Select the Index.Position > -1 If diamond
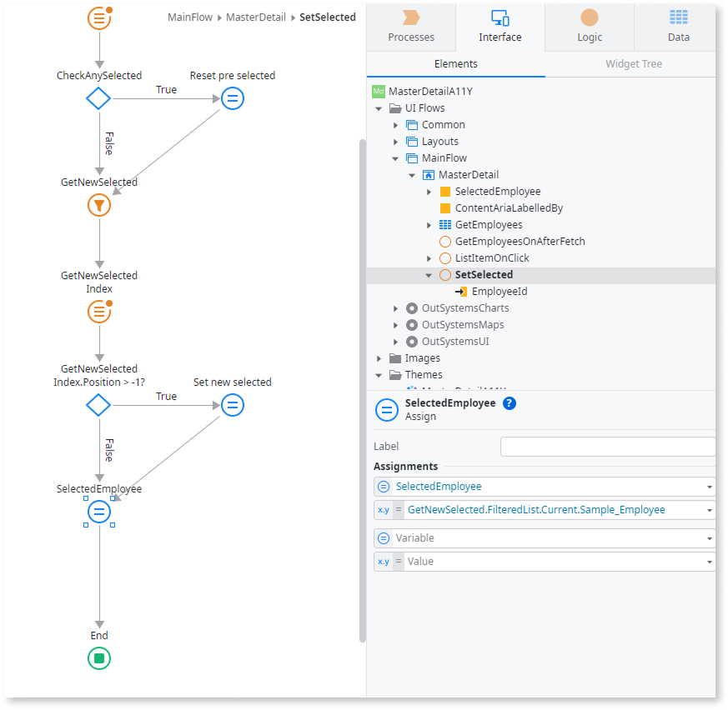The image size is (728, 710). point(98,405)
